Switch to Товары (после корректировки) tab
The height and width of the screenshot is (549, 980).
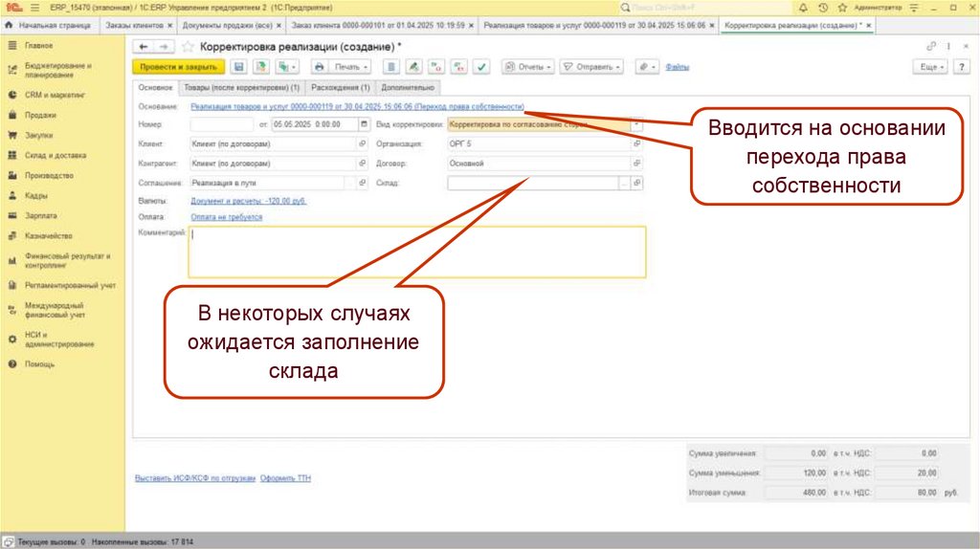point(240,87)
